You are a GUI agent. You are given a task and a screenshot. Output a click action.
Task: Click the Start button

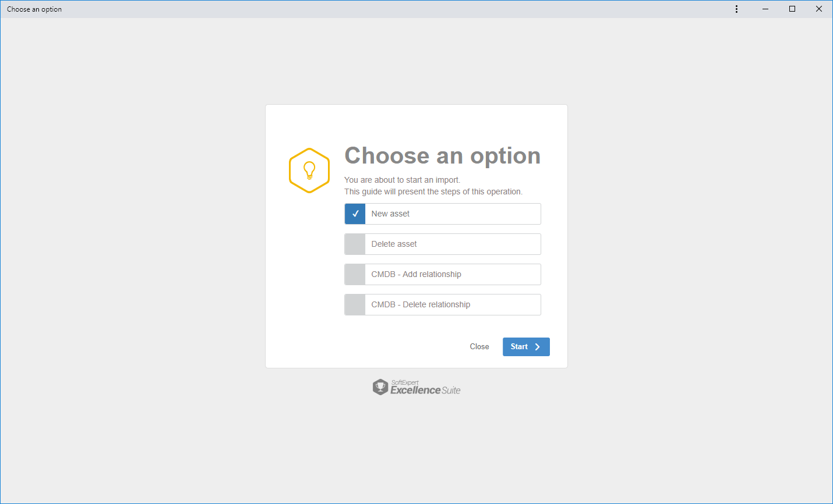pyautogui.click(x=526, y=347)
